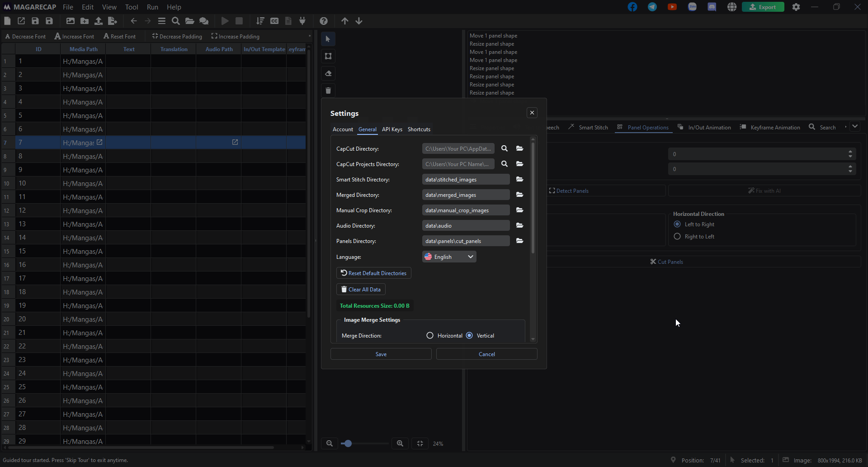The image size is (868, 467).
Task: Click Save in Settings dialog
Action: pos(381,354)
